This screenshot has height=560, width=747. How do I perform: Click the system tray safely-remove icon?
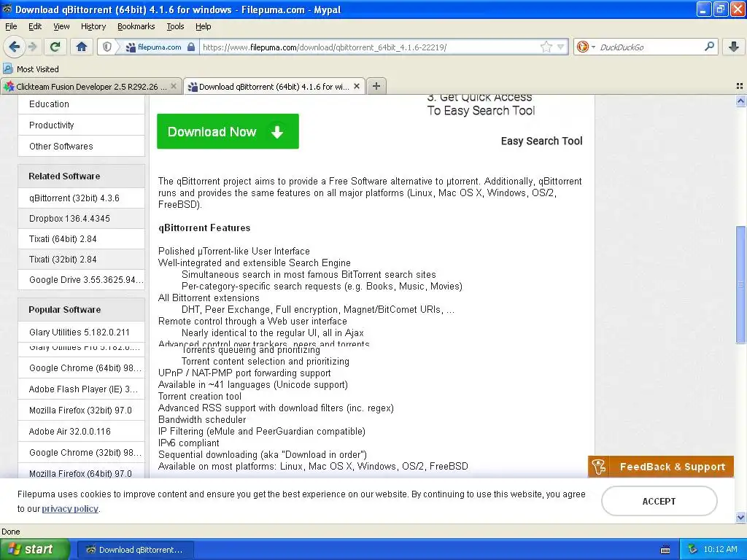693,549
